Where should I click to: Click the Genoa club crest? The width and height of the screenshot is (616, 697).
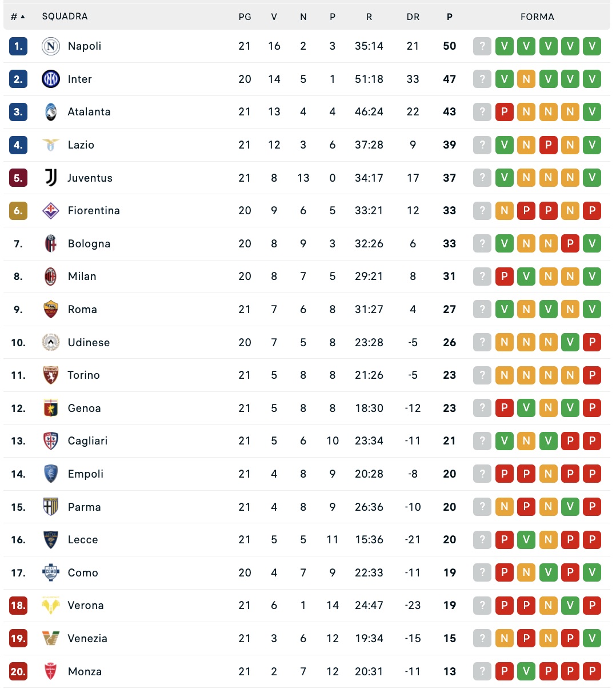51,408
